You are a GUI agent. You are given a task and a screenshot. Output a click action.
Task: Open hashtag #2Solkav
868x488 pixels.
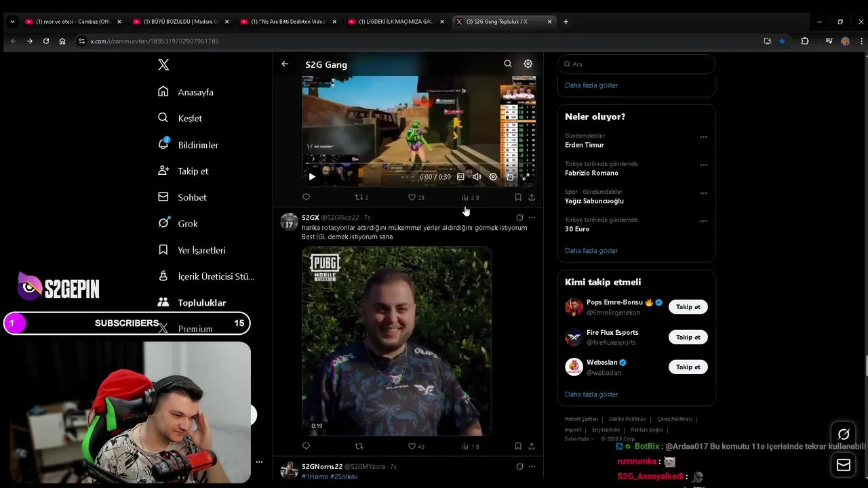pyautogui.click(x=344, y=476)
